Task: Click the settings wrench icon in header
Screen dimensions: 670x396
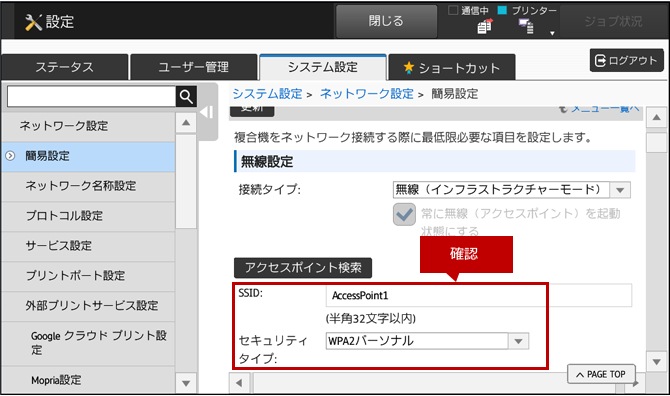Action: point(33,22)
